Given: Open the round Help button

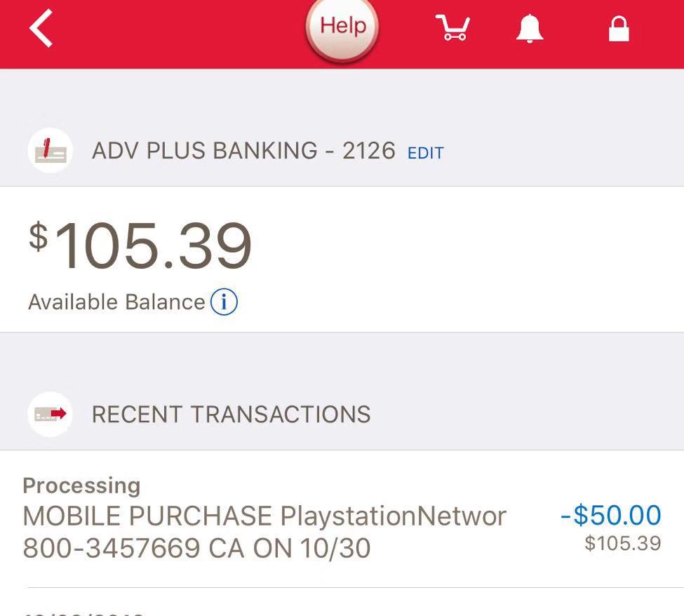Looking at the screenshot, I should (342, 27).
